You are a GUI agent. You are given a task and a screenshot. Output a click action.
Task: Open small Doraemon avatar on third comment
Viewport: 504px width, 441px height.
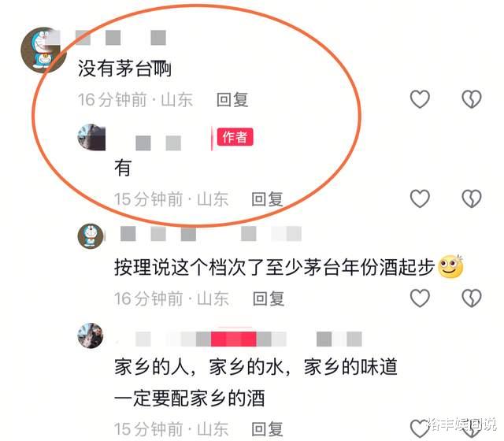(91, 236)
